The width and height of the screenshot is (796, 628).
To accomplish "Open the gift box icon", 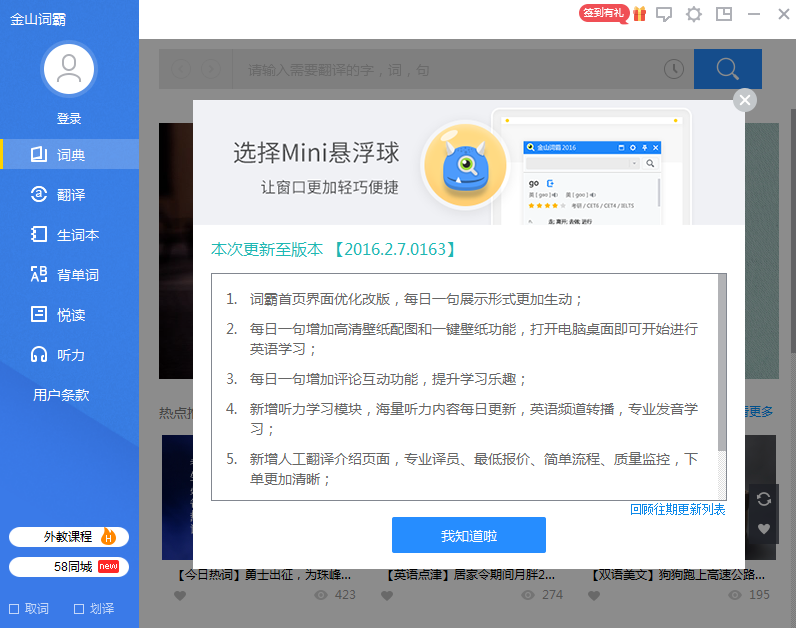I will coord(640,14).
